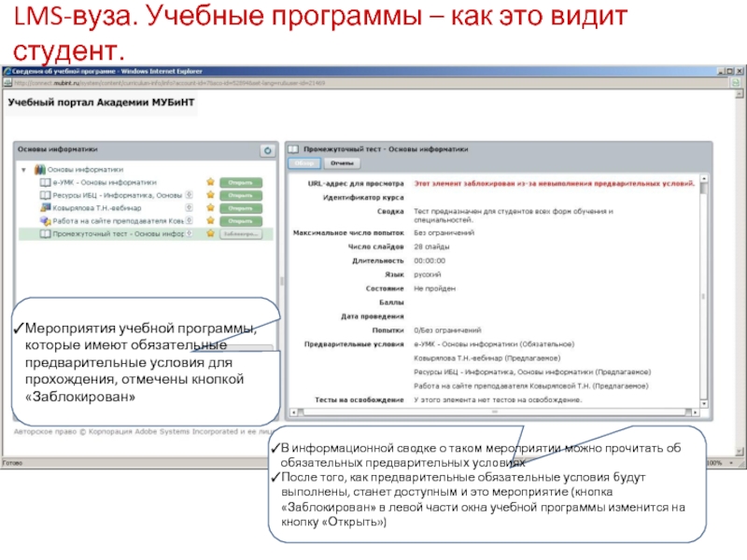The image size is (747, 560).
Task: Click prerequisite Ковырялова Т.Н.-вебинар (Предлагаемое)
Action: point(486,358)
